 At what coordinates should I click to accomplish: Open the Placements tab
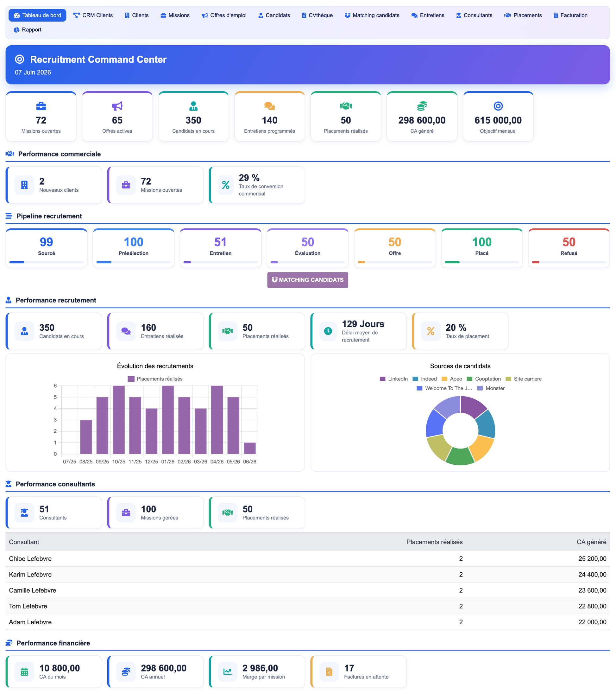click(x=523, y=16)
